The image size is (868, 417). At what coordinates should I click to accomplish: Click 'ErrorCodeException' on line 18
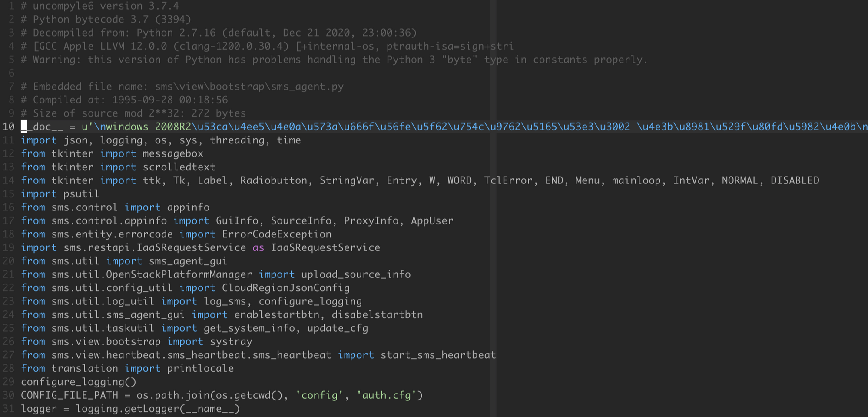[x=277, y=234]
